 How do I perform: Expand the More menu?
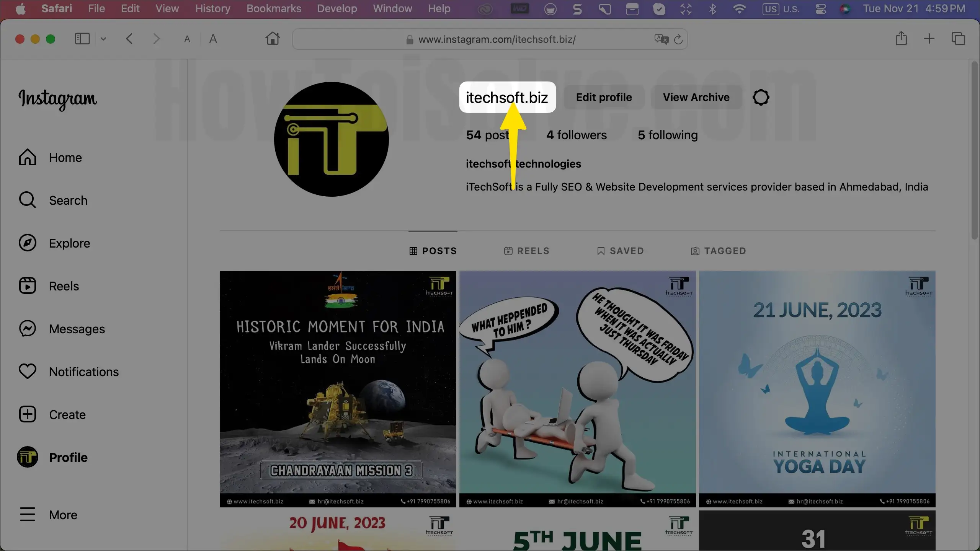pos(28,515)
